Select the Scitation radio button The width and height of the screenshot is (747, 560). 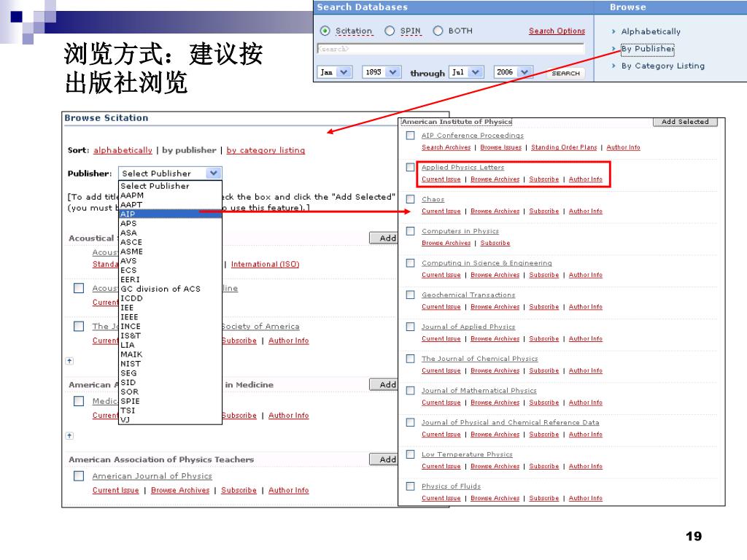(325, 31)
